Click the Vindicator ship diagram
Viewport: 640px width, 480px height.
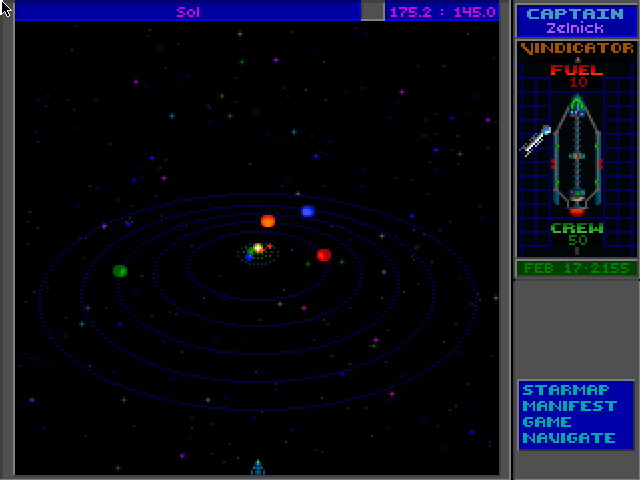(577, 155)
